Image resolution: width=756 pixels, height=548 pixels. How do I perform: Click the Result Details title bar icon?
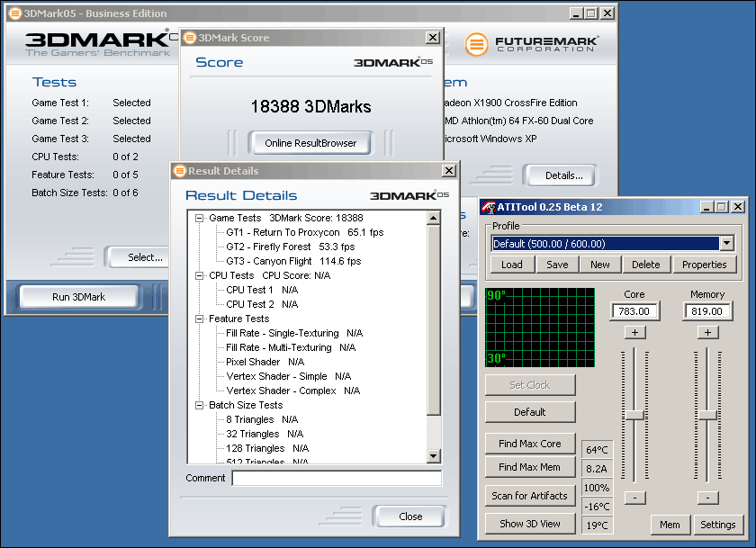tap(180, 171)
